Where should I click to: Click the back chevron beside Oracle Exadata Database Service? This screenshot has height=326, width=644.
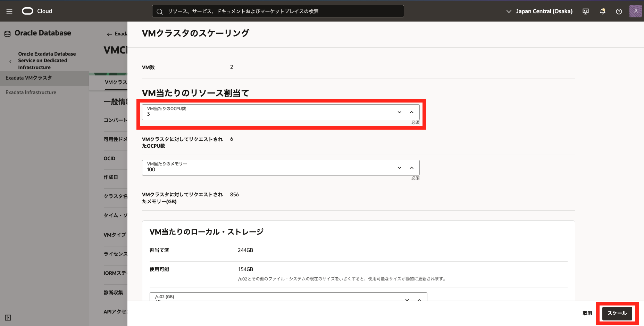pos(10,62)
